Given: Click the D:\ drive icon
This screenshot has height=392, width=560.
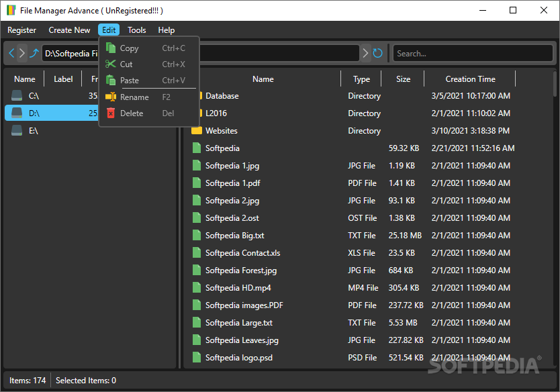Looking at the screenshot, I should [17, 113].
